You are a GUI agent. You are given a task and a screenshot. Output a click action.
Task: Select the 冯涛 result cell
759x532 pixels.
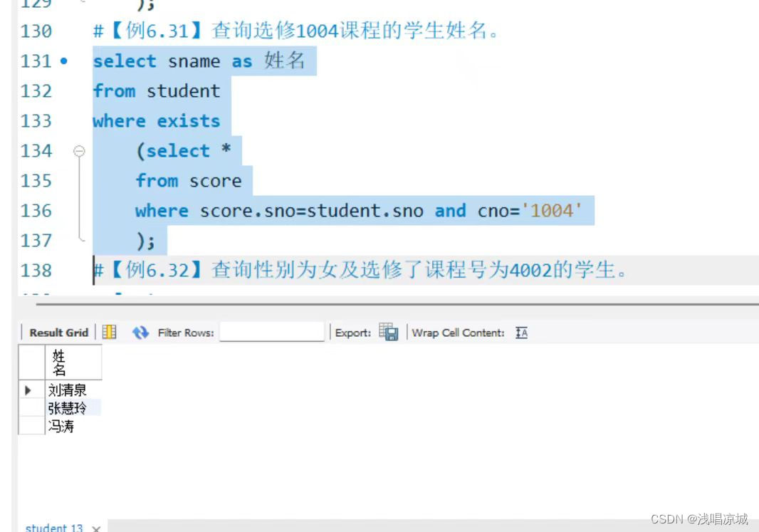(x=63, y=425)
